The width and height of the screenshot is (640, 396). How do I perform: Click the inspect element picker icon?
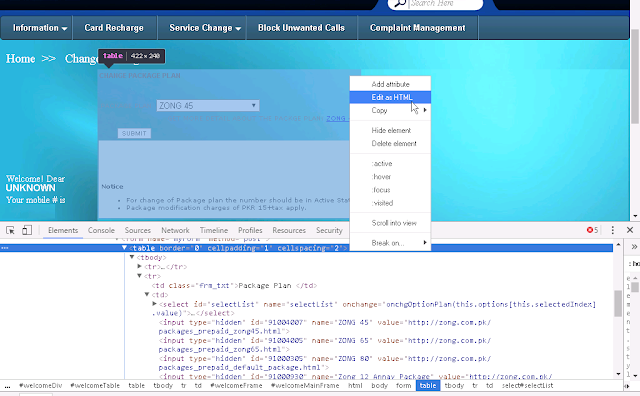click(10, 230)
